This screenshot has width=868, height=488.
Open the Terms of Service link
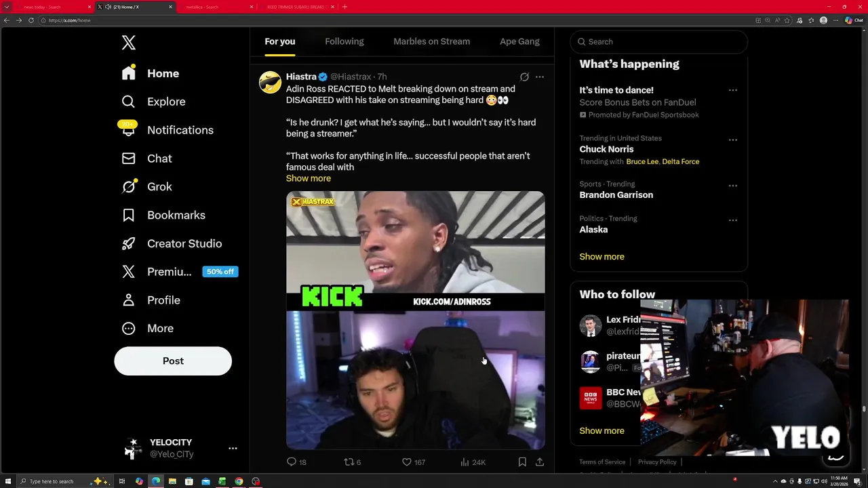click(x=602, y=462)
